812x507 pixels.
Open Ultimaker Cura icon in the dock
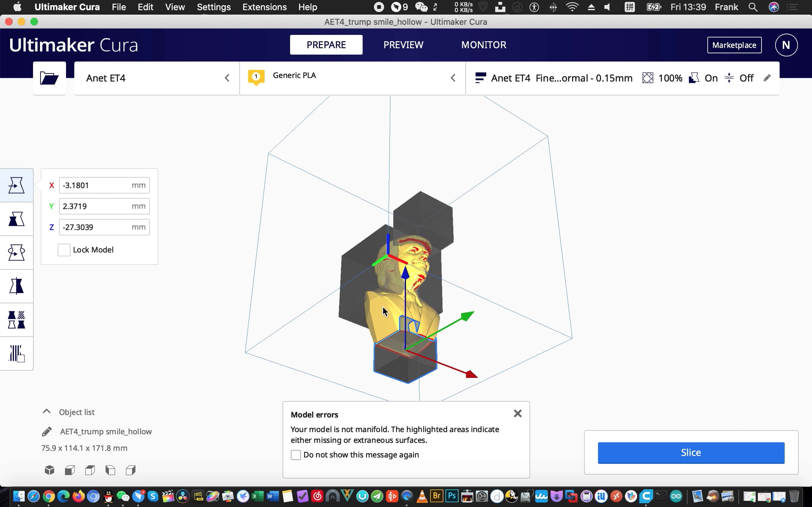[646, 496]
